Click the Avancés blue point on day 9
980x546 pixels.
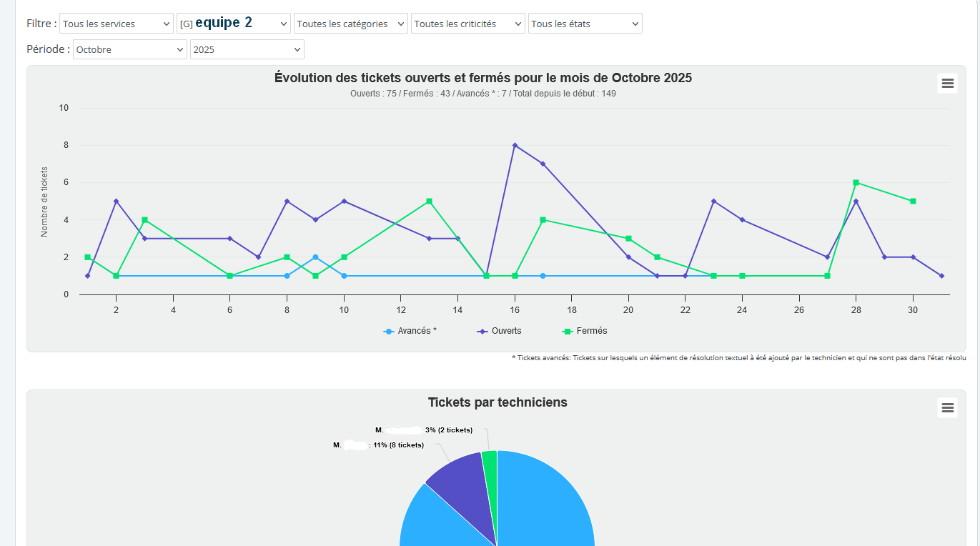(x=315, y=257)
